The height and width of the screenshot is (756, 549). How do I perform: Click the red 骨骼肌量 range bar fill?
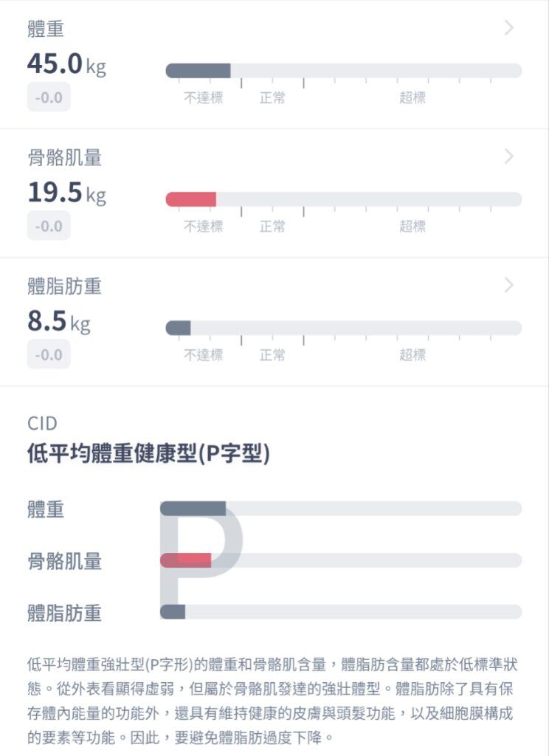point(191,199)
